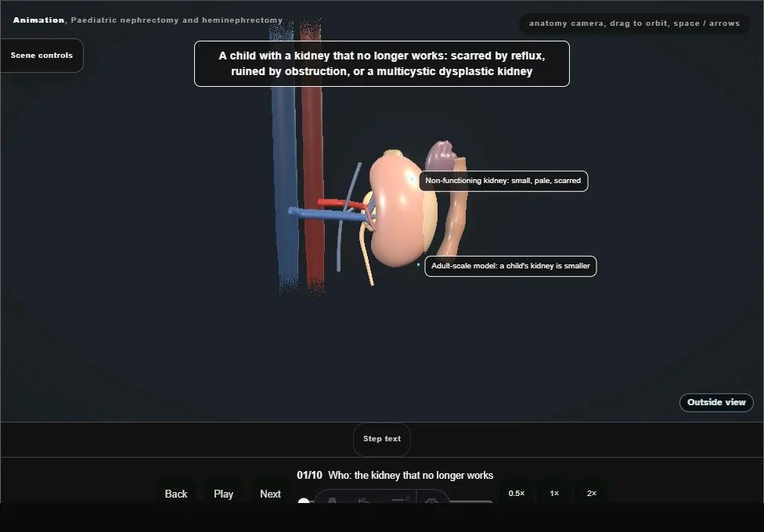Screen dimensions: 764x532
Task: Click the 'Non-functioning kidney: small, pale, scarred' label
Action: [x=503, y=181]
